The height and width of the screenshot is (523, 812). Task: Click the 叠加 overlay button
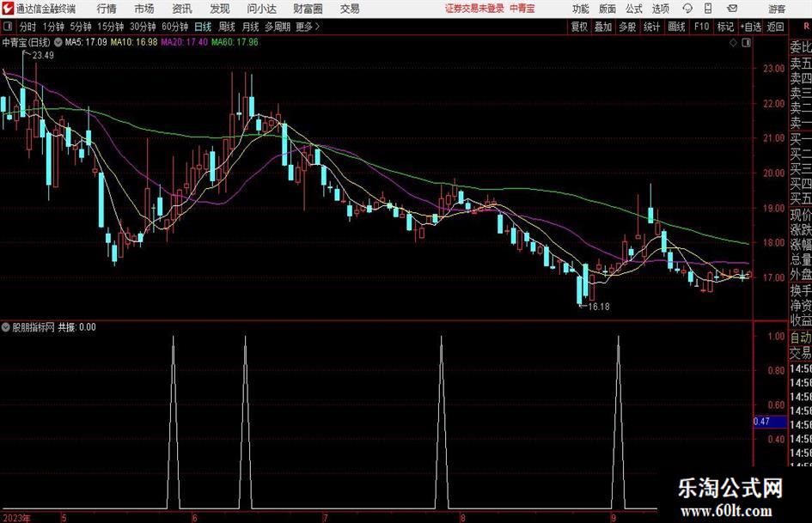click(603, 27)
